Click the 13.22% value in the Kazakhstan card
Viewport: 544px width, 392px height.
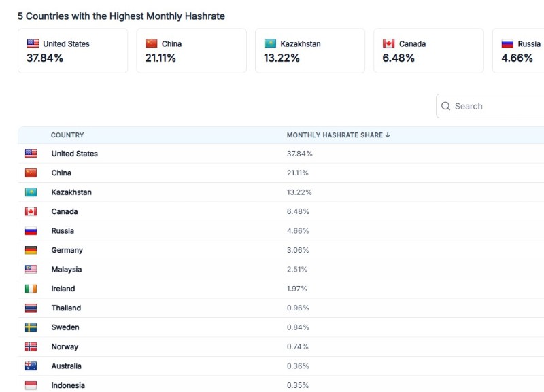[282, 58]
